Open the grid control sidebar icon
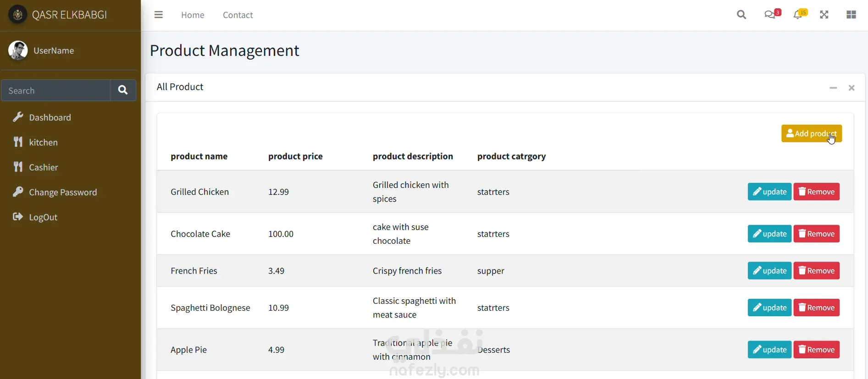Screen dimensions: 868x379 [x=851, y=15]
